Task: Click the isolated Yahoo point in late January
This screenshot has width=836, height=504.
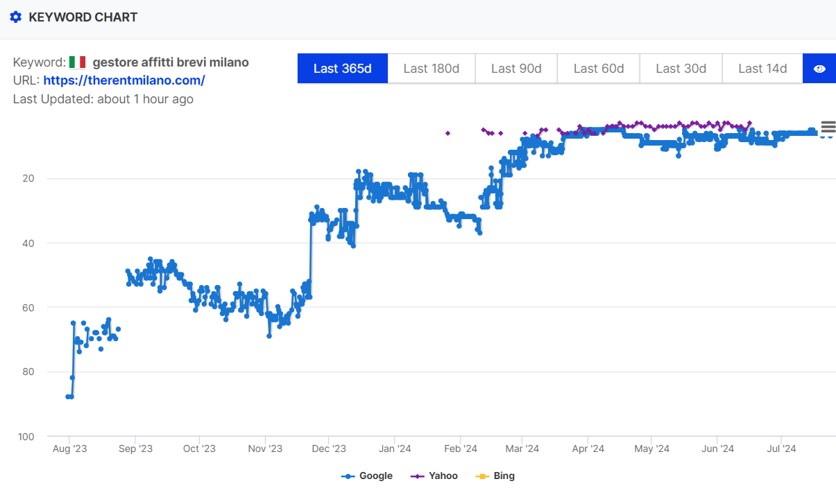Action: click(447, 133)
